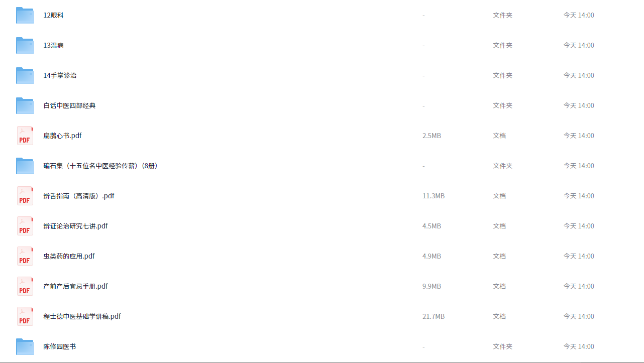This screenshot has width=644, height=363.
Task: Click PDF icon for 辨证论治研究七讲.pdf
Action: pos(25,226)
